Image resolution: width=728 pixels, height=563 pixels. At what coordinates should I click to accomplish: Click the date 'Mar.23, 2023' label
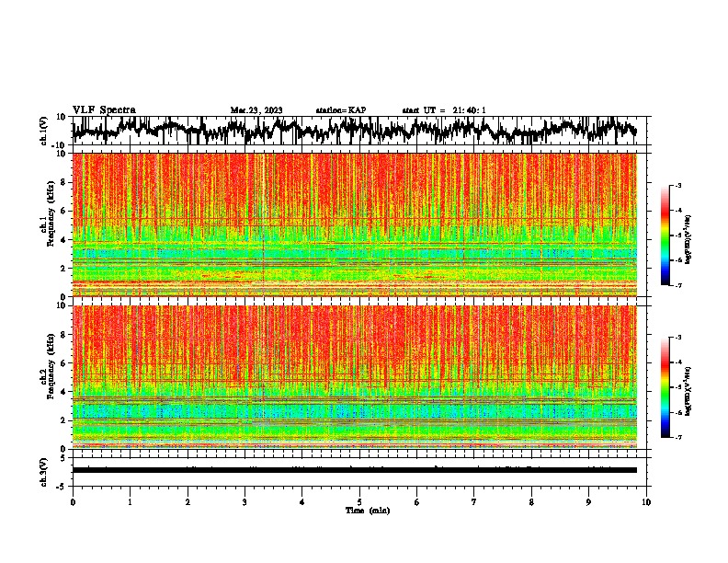pos(256,110)
